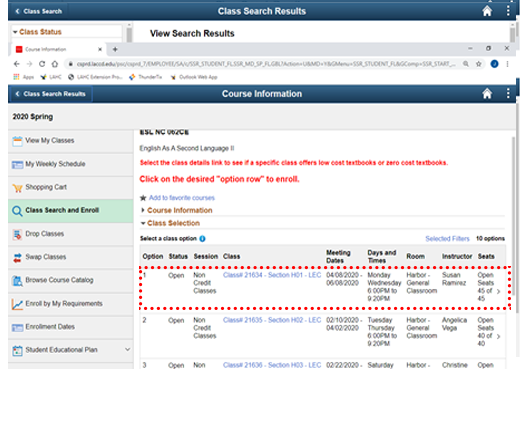Open a new browser tab with plus icon
529x425 pixels.
click(115, 49)
